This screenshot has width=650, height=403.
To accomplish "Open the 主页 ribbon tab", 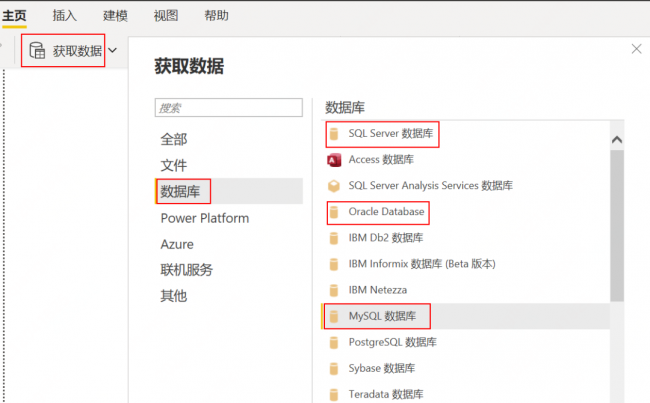I will (15, 15).
